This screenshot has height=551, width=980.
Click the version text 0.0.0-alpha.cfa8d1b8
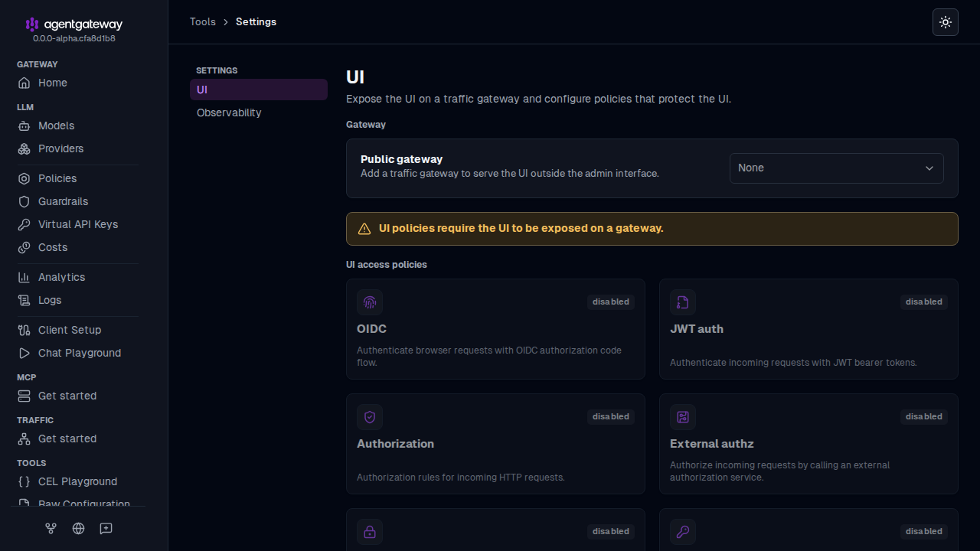[74, 38]
